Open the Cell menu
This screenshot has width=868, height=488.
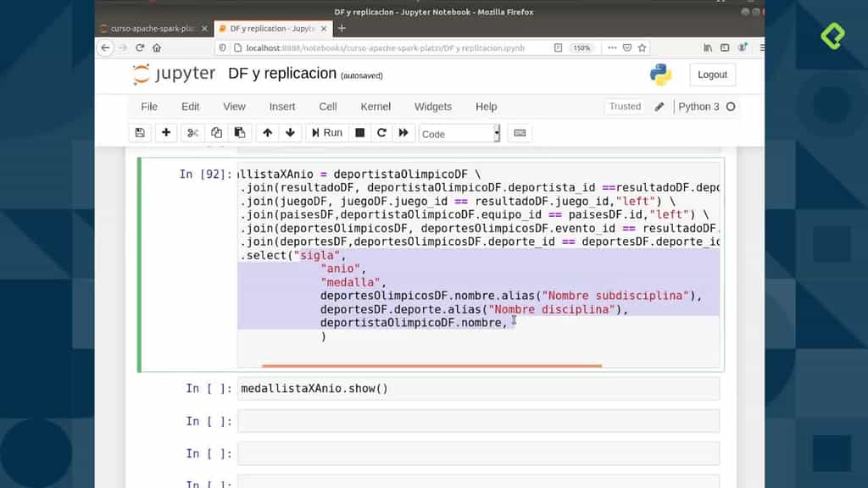[328, 106]
